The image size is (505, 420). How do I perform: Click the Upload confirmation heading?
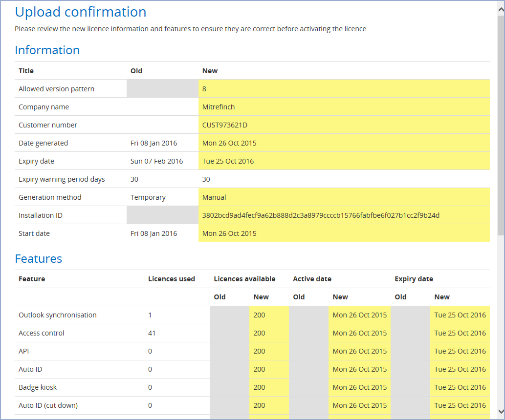click(x=81, y=12)
